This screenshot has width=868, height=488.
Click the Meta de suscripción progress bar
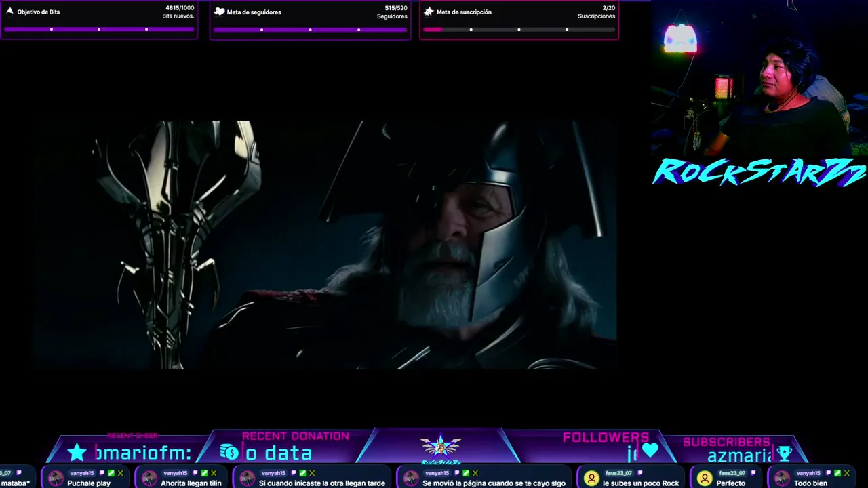(519, 29)
